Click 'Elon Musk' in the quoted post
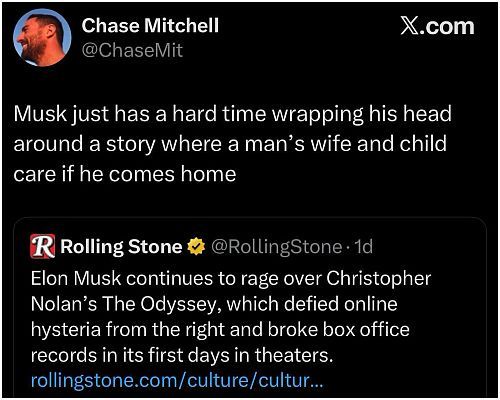Screen dimensions: 500x400 tap(76, 278)
